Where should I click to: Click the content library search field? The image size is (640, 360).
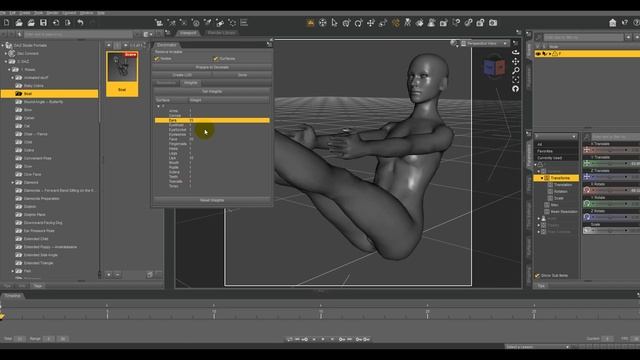click(78, 35)
